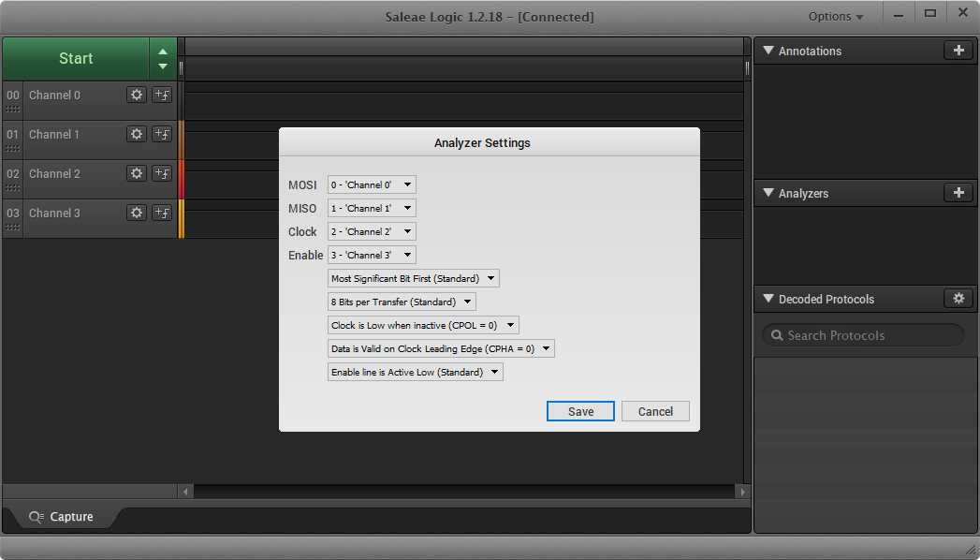Open the Options menu
The width and height of the screenshot is (980, 560).
[835, 17]
